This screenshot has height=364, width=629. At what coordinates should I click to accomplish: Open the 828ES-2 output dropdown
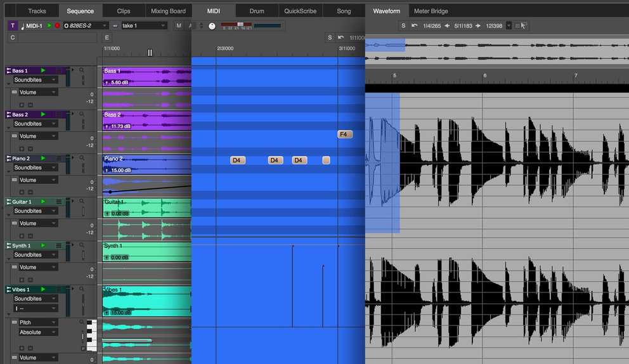(x=86, y=25)
